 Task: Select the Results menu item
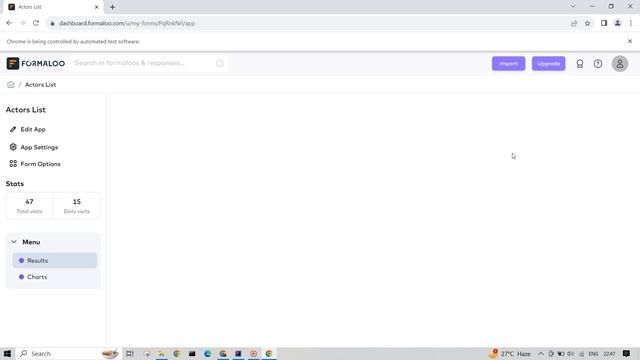[55, 260]
